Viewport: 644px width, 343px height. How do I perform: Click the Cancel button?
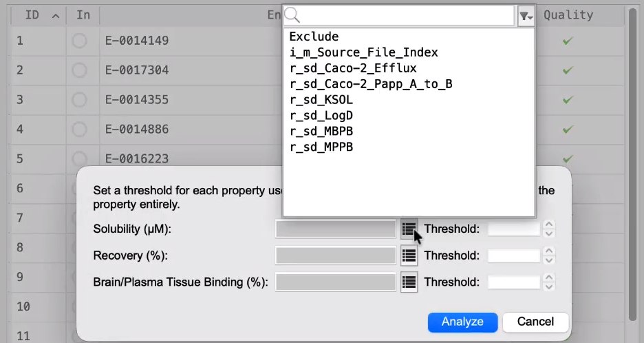(535, 322)
